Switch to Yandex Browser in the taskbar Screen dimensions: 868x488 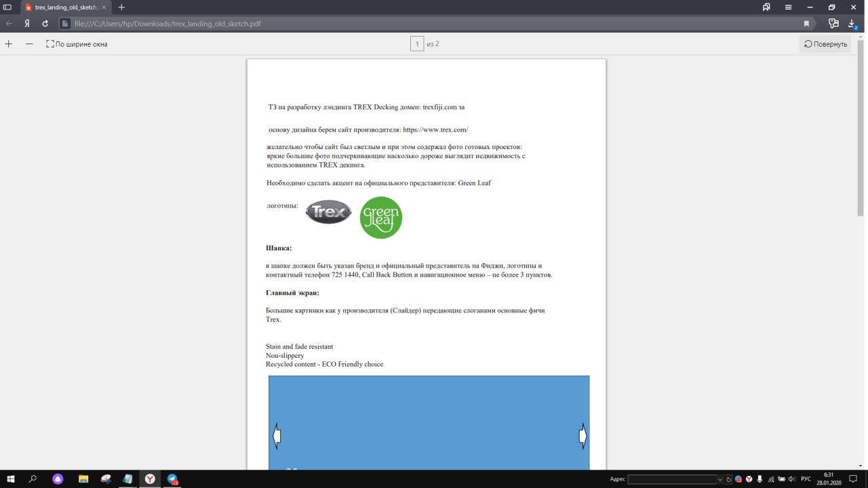coord(150,479)
